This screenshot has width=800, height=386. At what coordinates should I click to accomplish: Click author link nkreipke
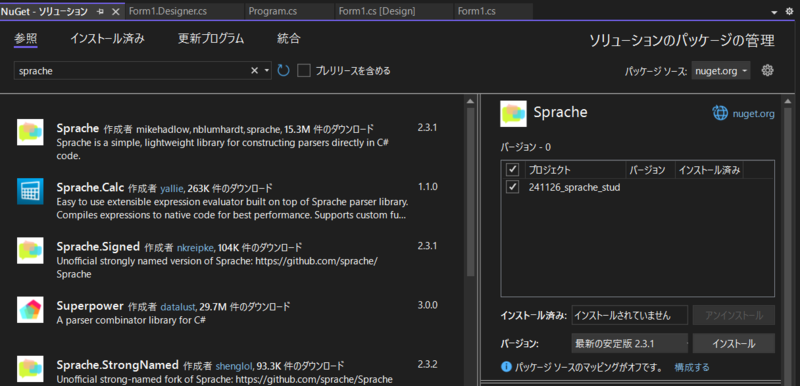point(195,247)
